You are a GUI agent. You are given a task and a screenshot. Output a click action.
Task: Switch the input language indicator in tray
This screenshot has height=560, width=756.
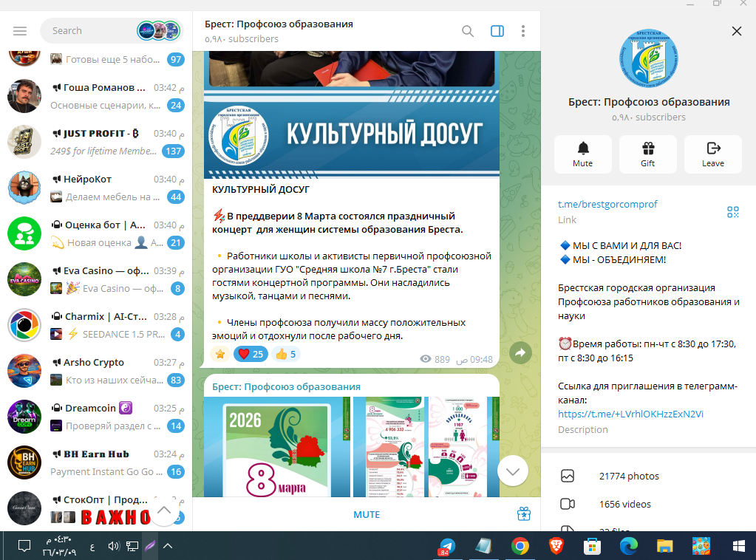point(92,547)
